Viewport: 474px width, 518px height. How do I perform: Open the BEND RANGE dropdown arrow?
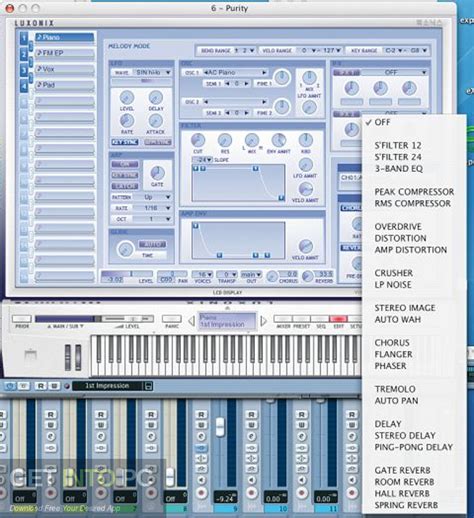click(252, 50)
